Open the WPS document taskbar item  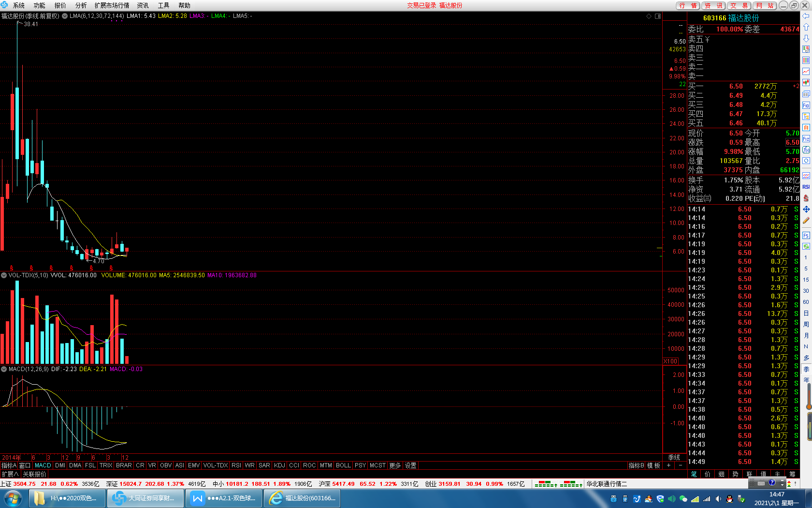click(225, 498)
